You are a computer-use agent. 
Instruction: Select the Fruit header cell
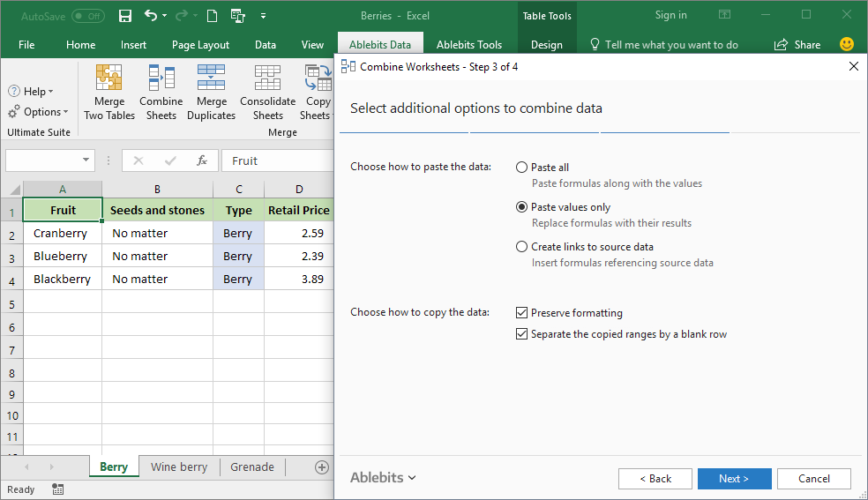click(x=63, y=210)
